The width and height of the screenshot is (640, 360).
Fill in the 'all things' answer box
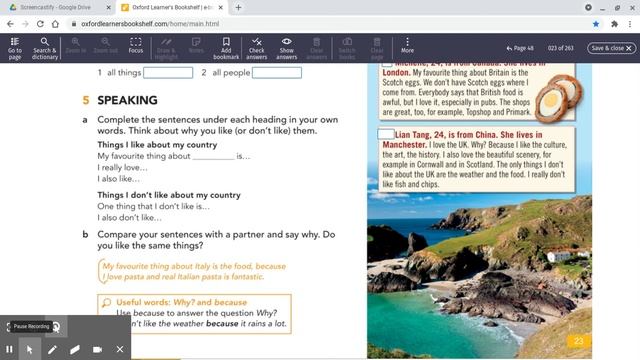click(x=168, y=73)
